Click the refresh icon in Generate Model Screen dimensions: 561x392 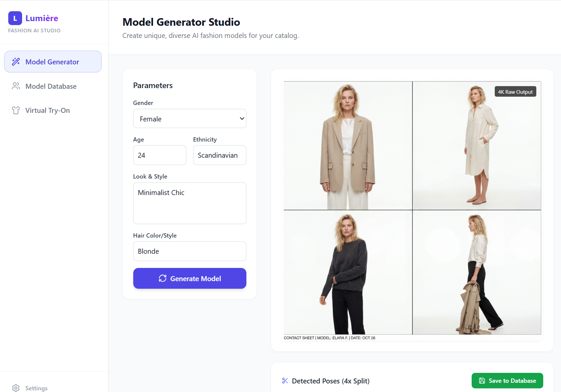coord(163,278)
